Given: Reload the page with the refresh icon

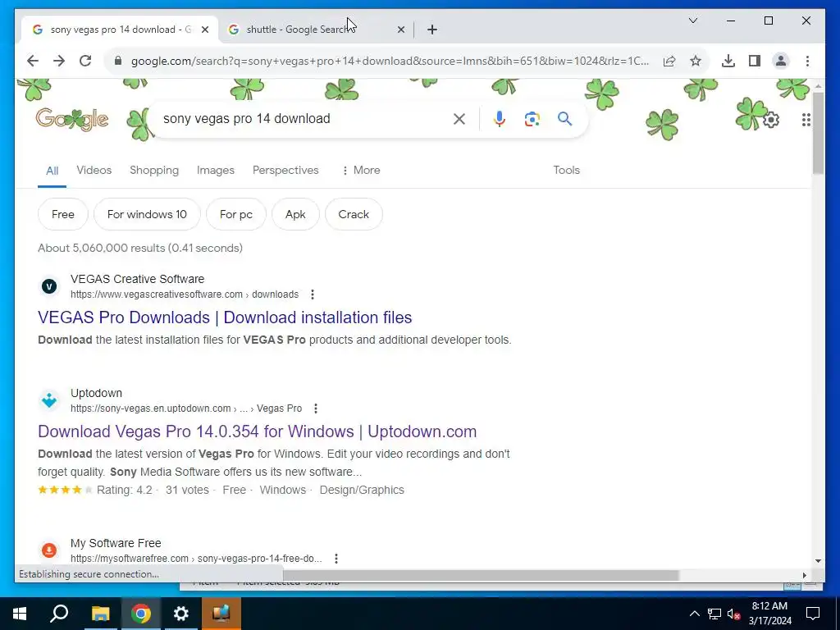Looking at the screenshot, I should 85,61.
